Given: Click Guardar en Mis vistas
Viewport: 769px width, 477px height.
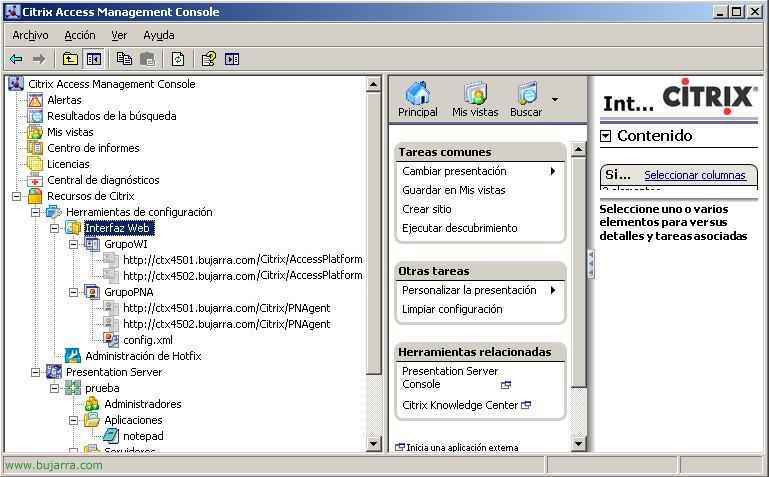Looking at the screenshot, I should [454, 190].
